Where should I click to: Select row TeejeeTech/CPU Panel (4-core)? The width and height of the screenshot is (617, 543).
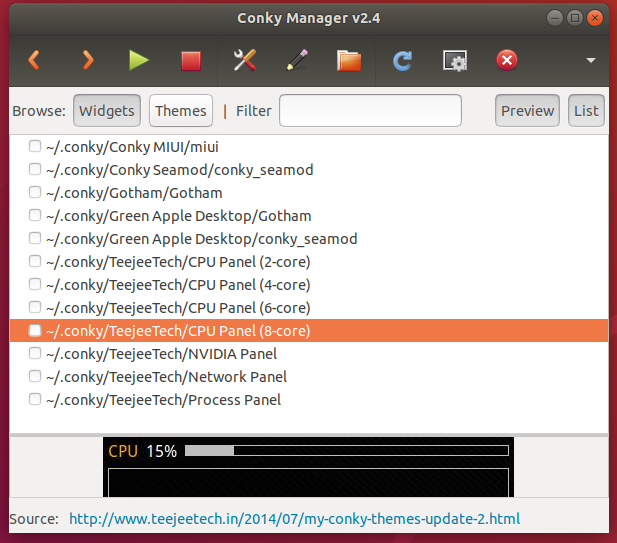click(x=309, y=284)
